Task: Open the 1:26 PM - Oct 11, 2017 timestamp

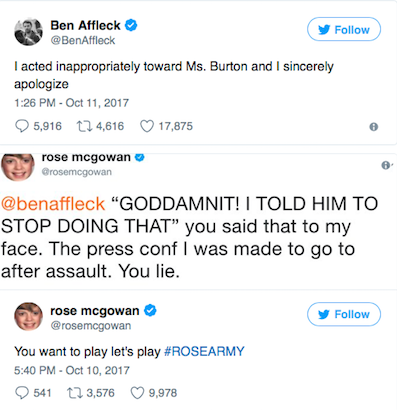Action: pos(71,103)
